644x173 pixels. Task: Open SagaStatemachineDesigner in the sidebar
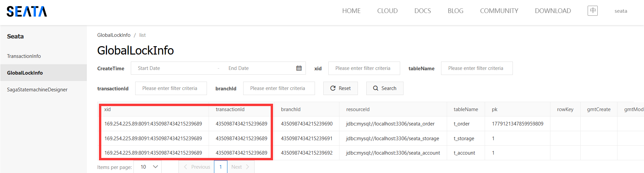44,89
